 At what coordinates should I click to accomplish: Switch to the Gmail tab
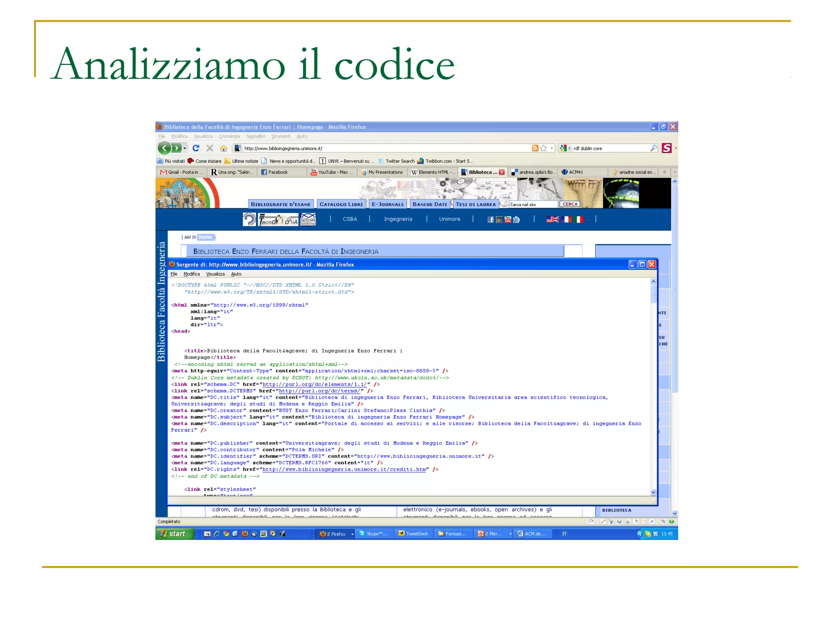(x=182, y=172)
